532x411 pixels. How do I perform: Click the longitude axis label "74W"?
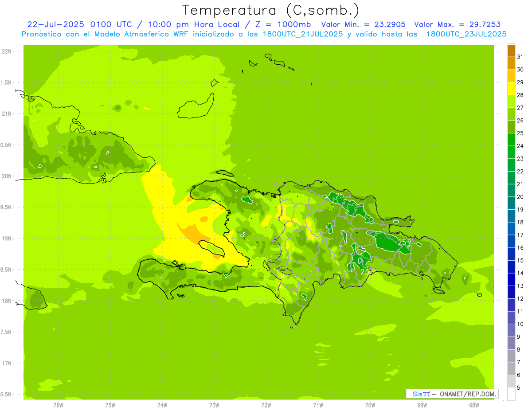[162, 405]
